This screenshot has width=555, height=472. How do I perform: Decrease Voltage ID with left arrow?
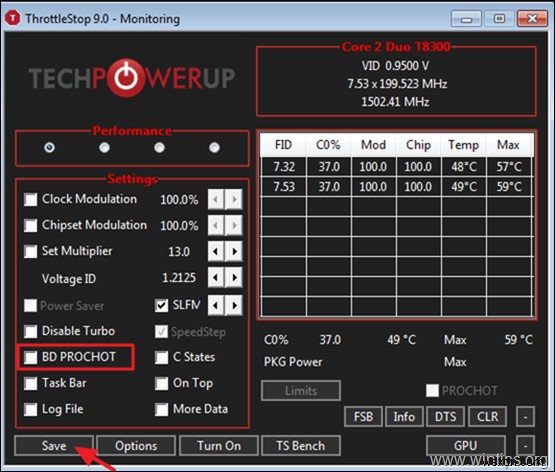click(216, 278)
